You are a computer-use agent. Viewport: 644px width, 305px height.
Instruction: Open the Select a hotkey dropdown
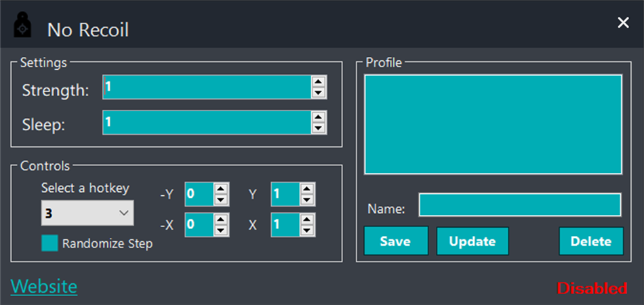point(87,213)
